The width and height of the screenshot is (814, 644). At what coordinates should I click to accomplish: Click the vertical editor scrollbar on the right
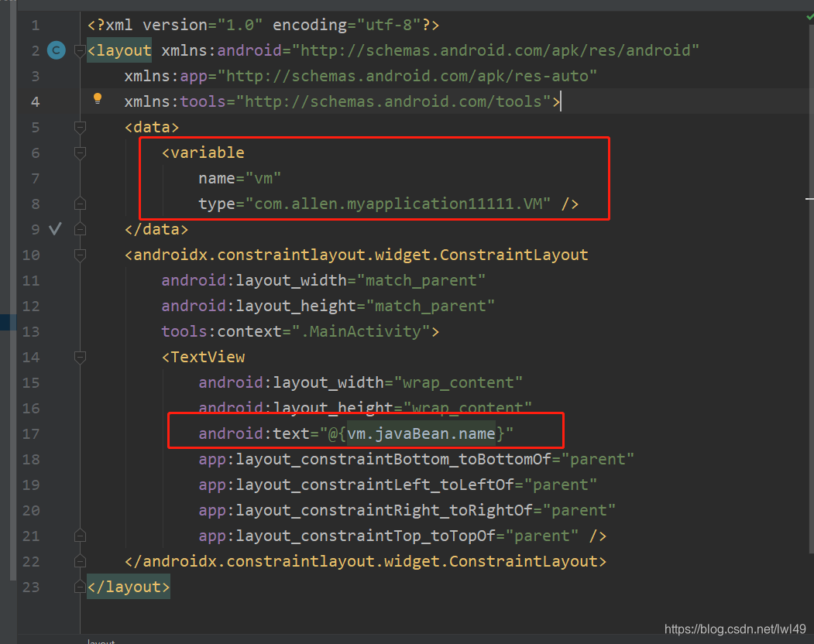810,290
